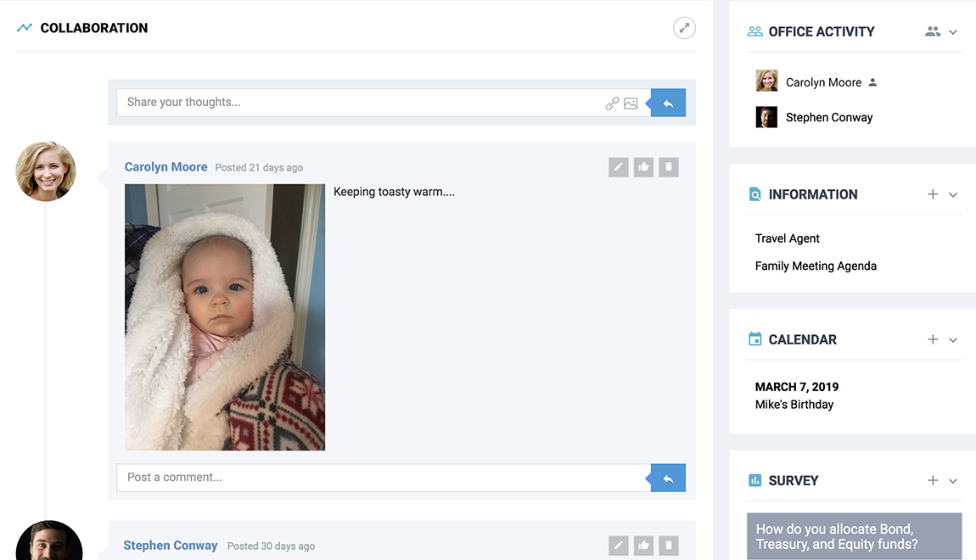Viewport: 976px width, 560px height.
Task: Open the Travel Agent link
Action: coord(787,238)
